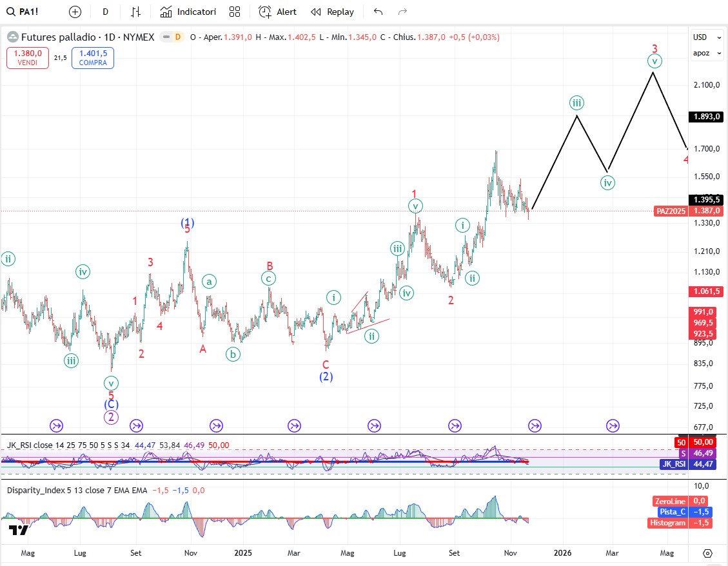
Task: Click the TradingView logo on the chart
Action: 18,530
